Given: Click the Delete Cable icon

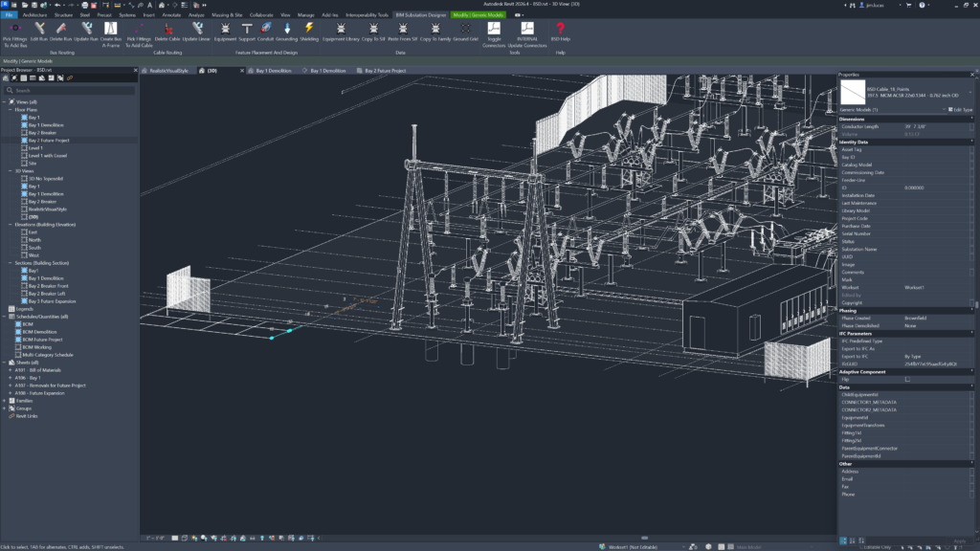Looking at the screenshot, I should point(167,30).
